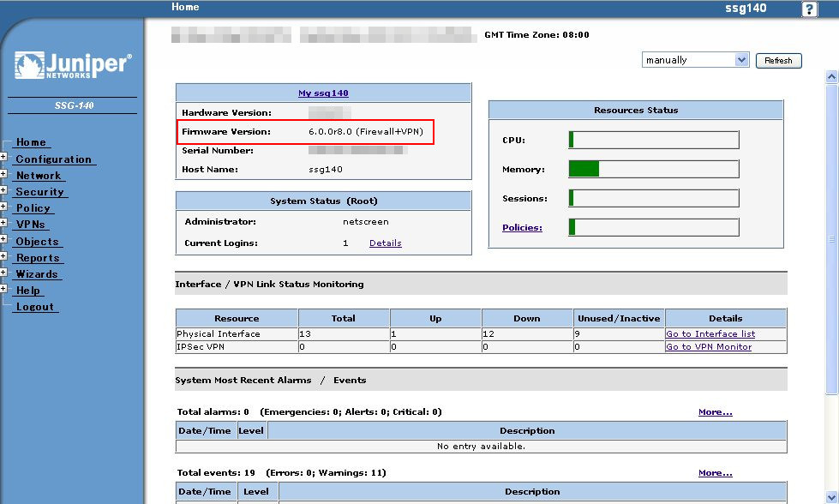Click the Memory usage bar
This screenshot has width=839, height=504.
pos(654,169)
